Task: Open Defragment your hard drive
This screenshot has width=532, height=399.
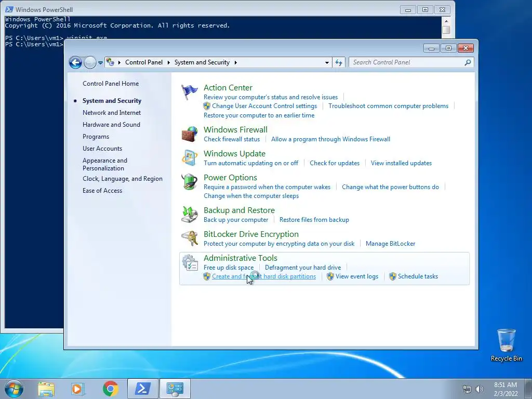Action: tap(303, 268)
